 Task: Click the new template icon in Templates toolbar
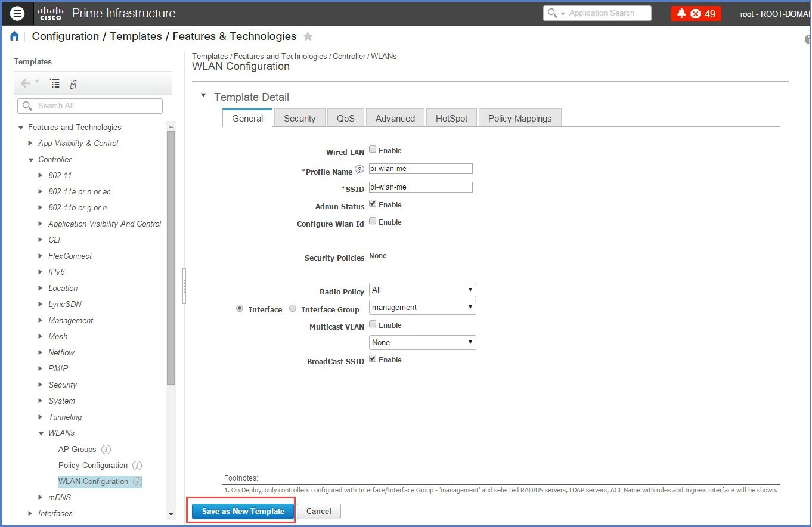[73, 83]
